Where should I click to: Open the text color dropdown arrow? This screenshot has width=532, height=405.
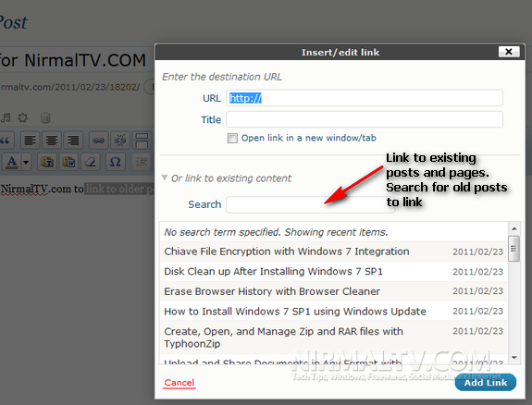click(26, 162)
